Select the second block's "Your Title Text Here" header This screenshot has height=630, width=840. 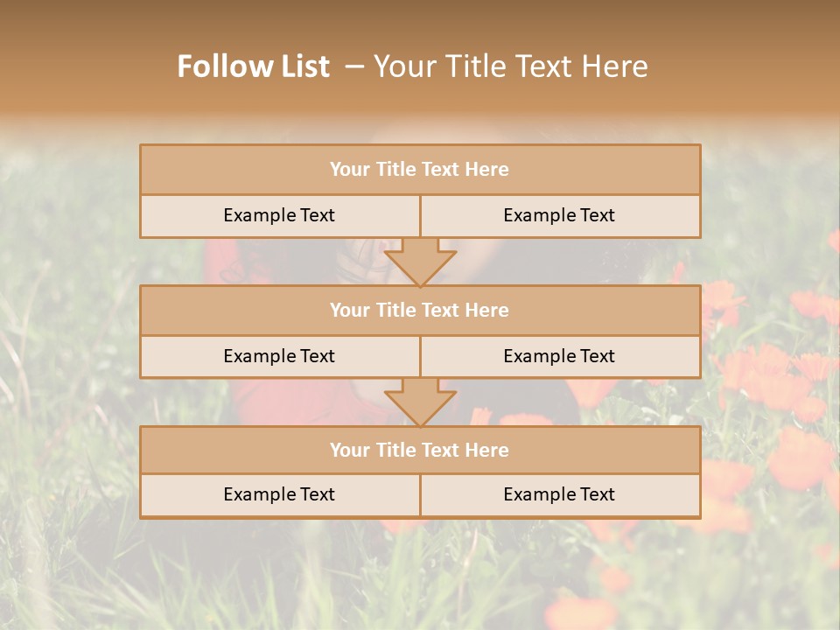tap(419, 310)
